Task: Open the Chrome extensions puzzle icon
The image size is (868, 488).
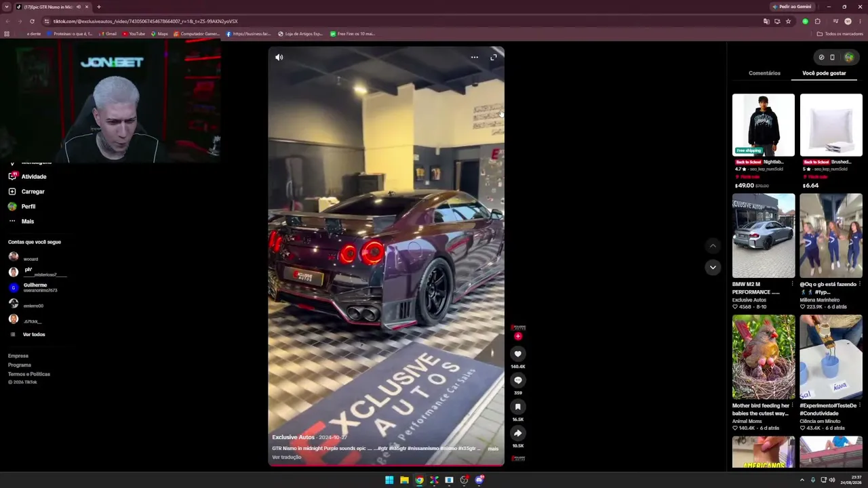Action: 817,21
